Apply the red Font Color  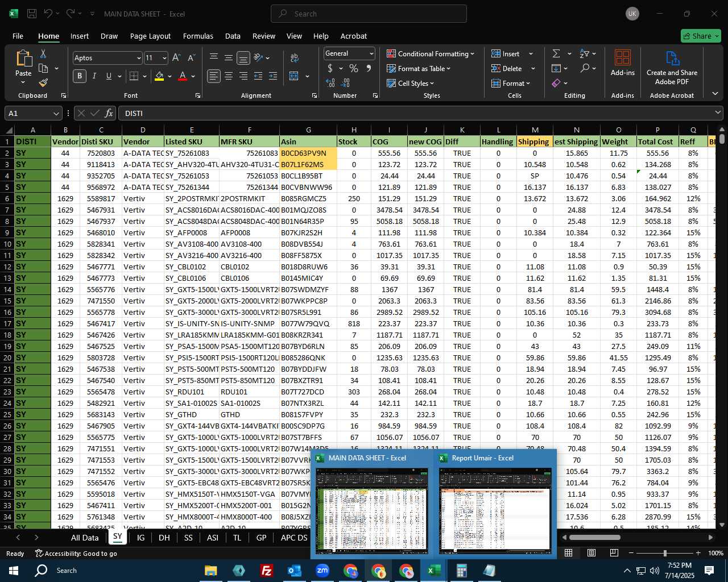pos(183,76)
